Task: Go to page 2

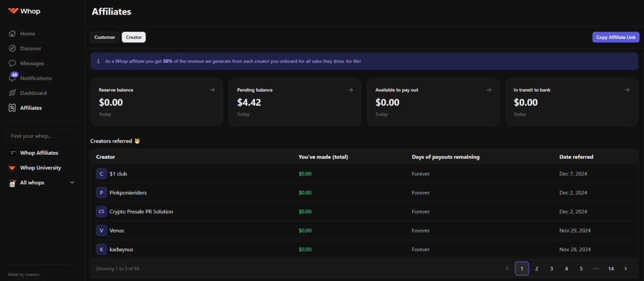Action: (537, 269)
